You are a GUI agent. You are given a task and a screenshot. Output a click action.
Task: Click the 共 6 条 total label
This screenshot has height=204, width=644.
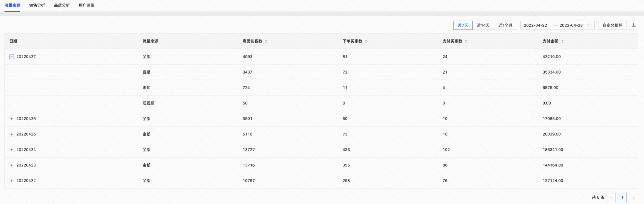598,198
